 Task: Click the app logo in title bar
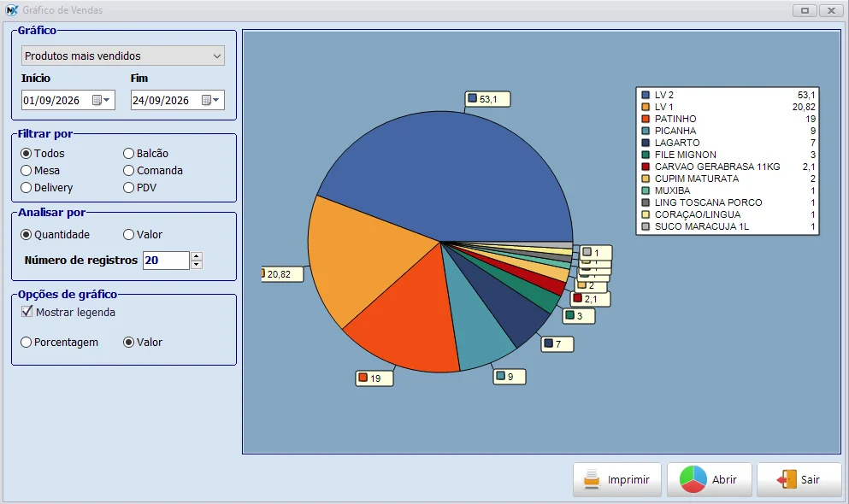[x=11, y=10]
